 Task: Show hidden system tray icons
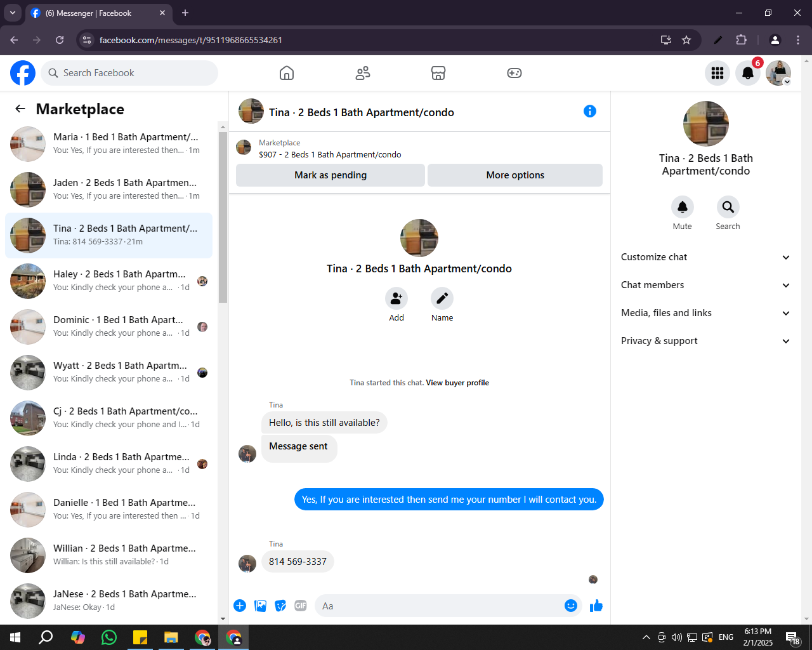tap(646, 637)
